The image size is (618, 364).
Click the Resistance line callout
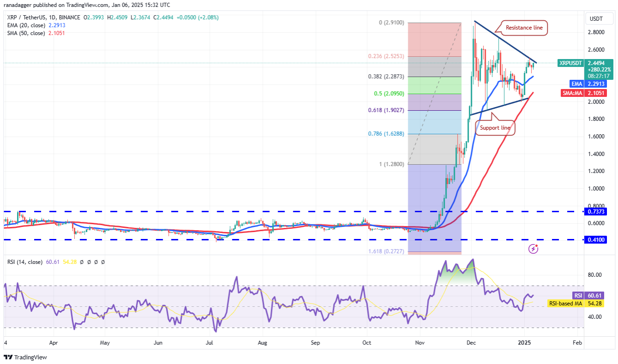coord(524,28)
